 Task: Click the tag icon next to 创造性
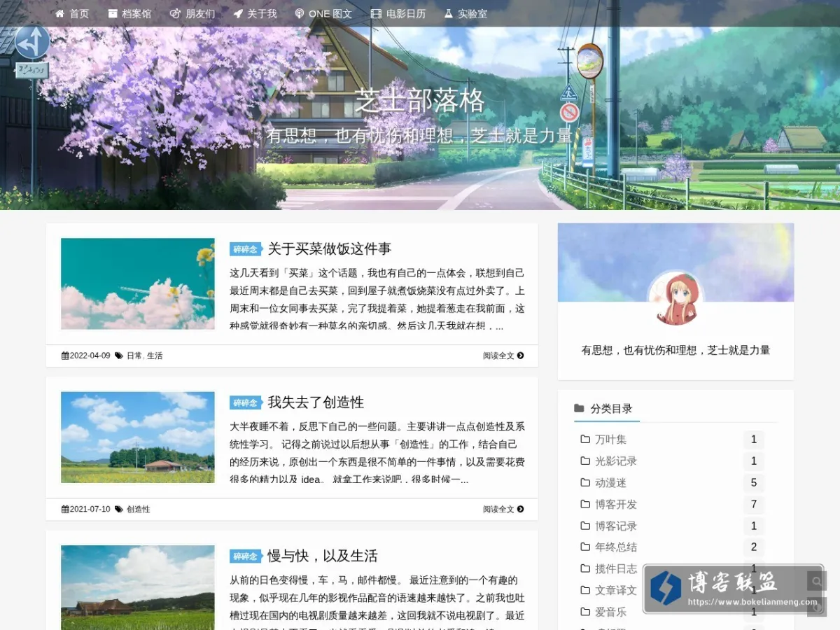coord(119,509)
